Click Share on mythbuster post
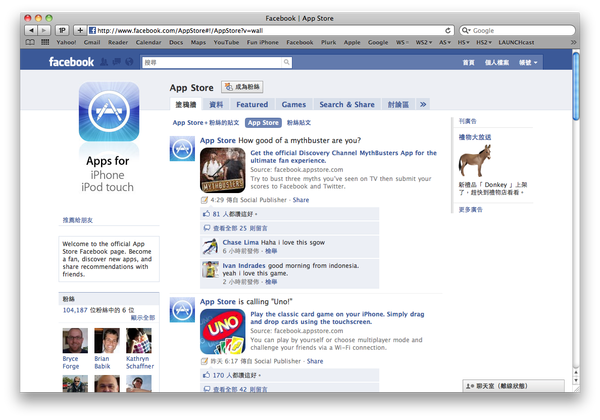This screenshot has height=420, width=600. 301,200
